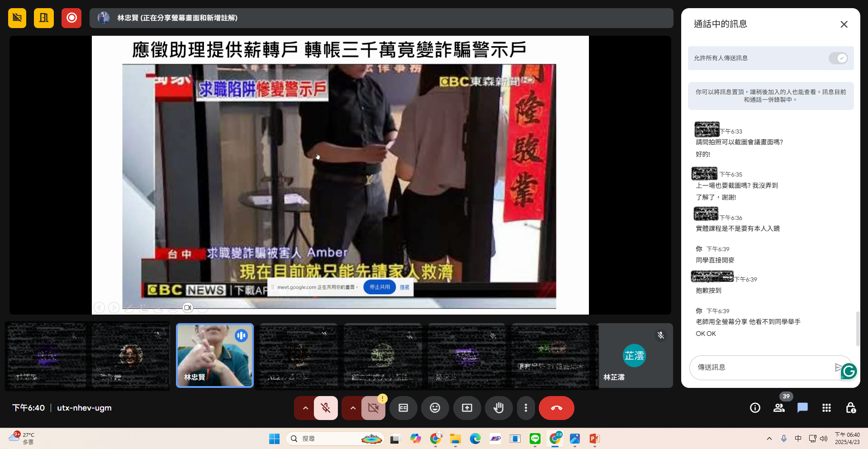The height and width of the screenshot is (449, 868).
Task: Click the stop sharing button (停止共用)
Action: pyautogui.click(x=379, y=287)
